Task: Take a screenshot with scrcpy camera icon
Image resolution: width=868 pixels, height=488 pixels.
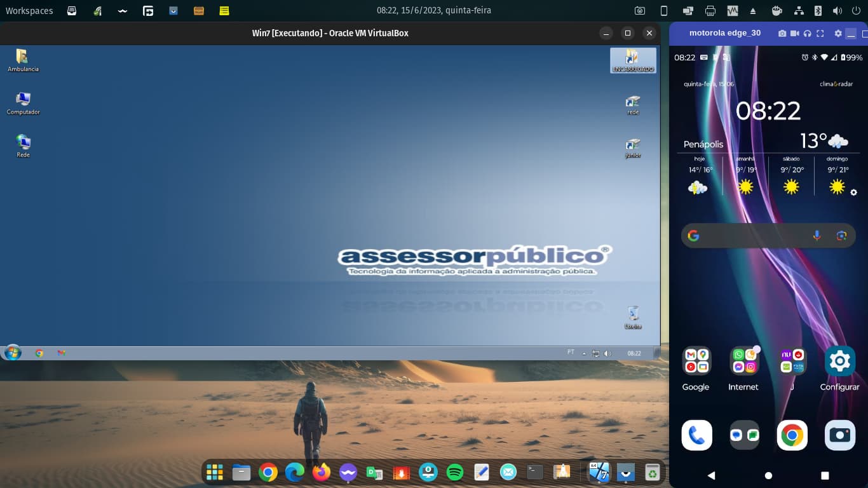Action: coord(782,33)
